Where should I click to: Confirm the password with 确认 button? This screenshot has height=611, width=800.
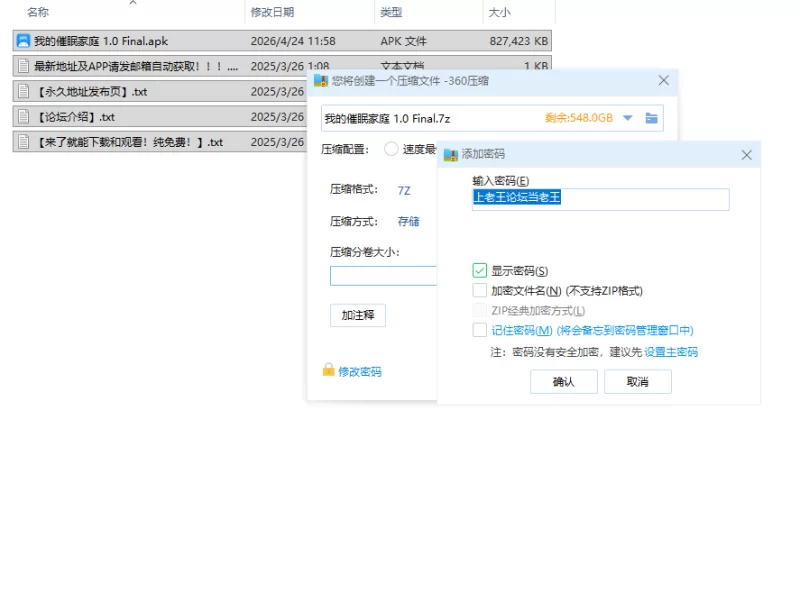[x=564, y=381]
